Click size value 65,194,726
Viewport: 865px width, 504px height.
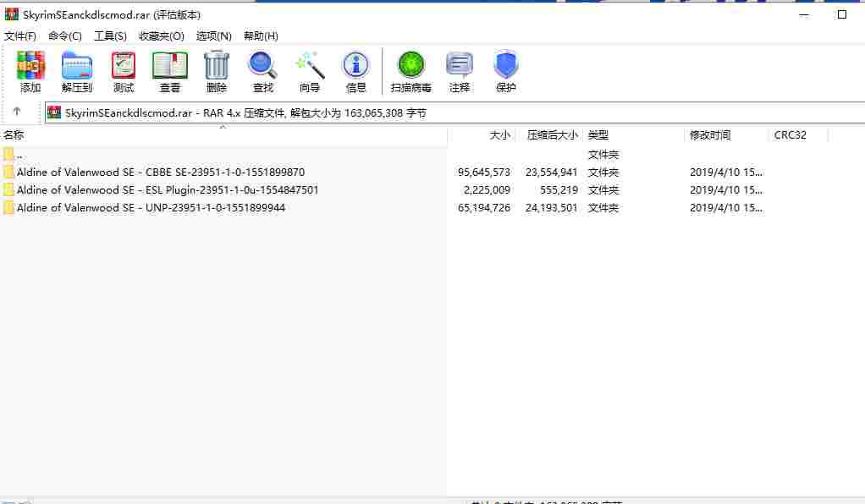[484, 208]
